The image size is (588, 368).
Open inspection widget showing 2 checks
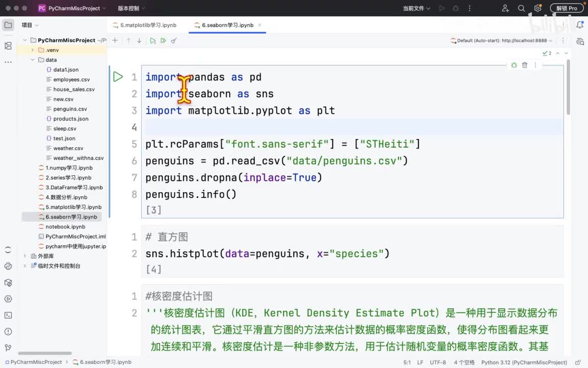(547, 53)
